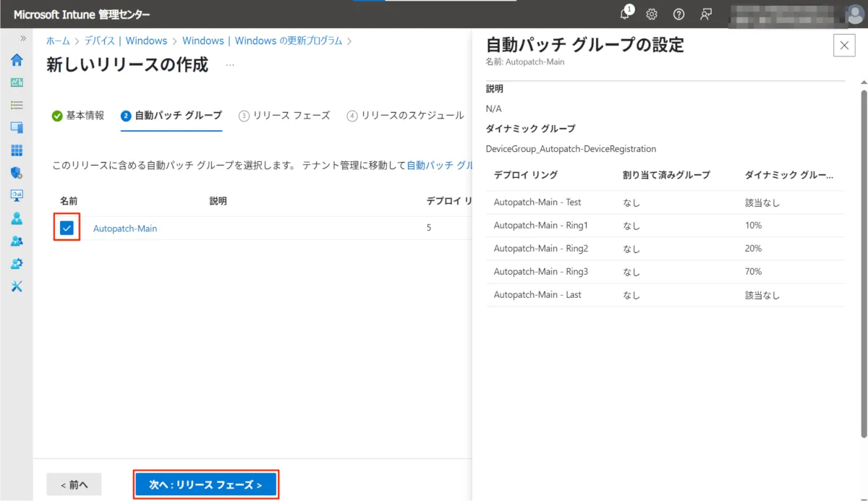This screenshot has width=868, height=501.
Task: Open the notifications bell icon
Action: click(626, 14)
